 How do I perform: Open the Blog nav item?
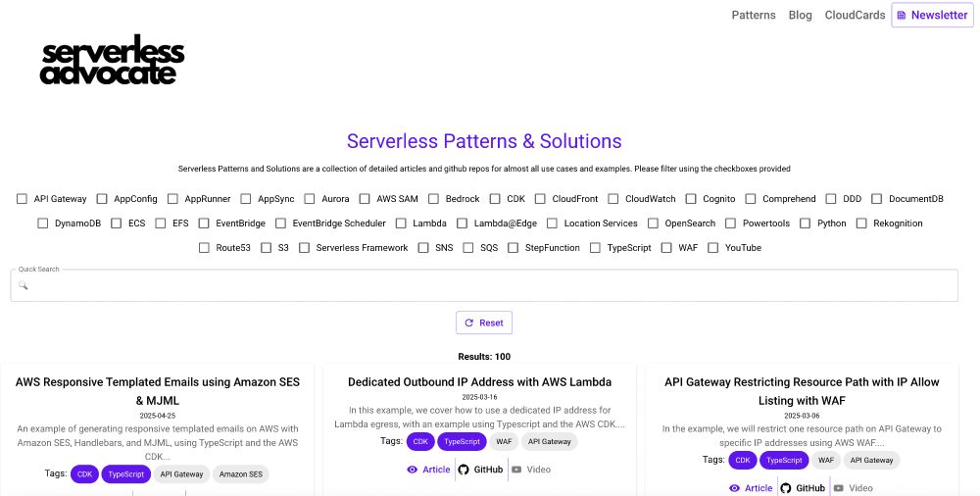tap(800, 15)
